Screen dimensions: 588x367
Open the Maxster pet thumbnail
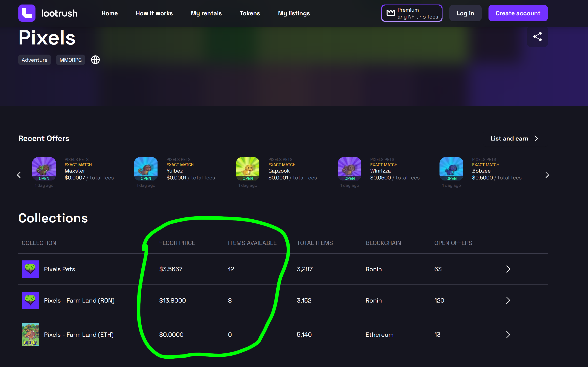point(44,168)
